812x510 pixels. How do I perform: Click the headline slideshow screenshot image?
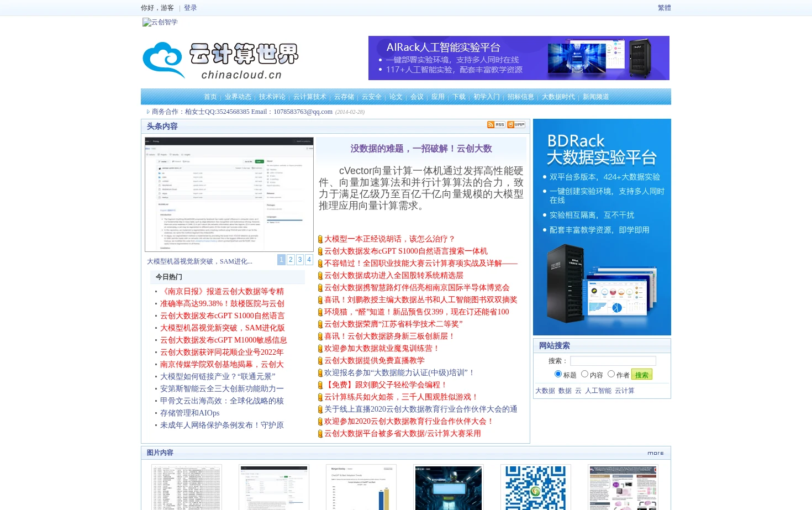click(x=229, y=194)
